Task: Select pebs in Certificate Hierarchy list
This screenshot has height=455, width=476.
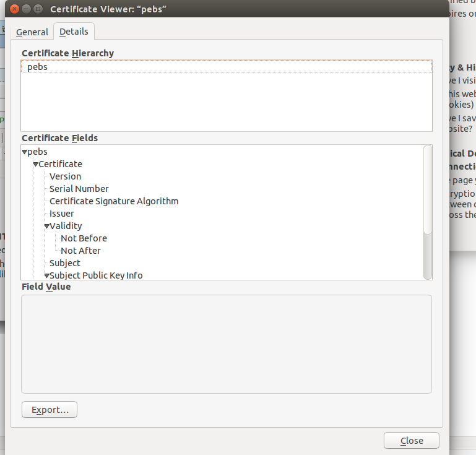Action: (227, 66)
